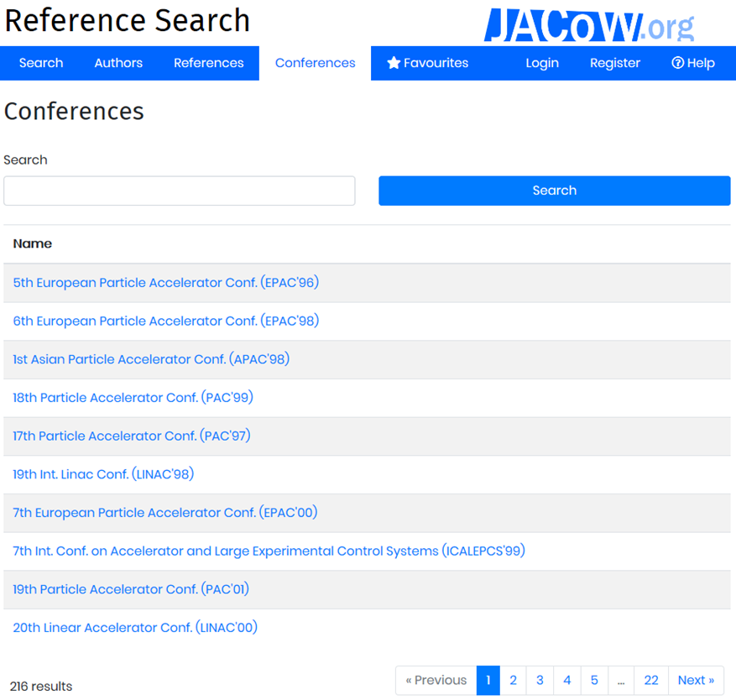The image size is (736, 700).
Task: Open the ICALEPCS'99 conference link
Action: point(269,551)
